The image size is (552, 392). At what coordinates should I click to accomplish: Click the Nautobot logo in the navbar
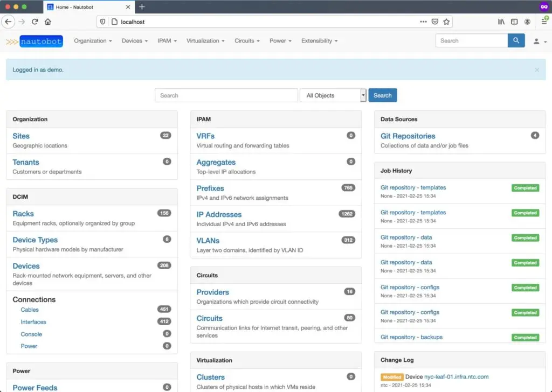coord(34,41)
